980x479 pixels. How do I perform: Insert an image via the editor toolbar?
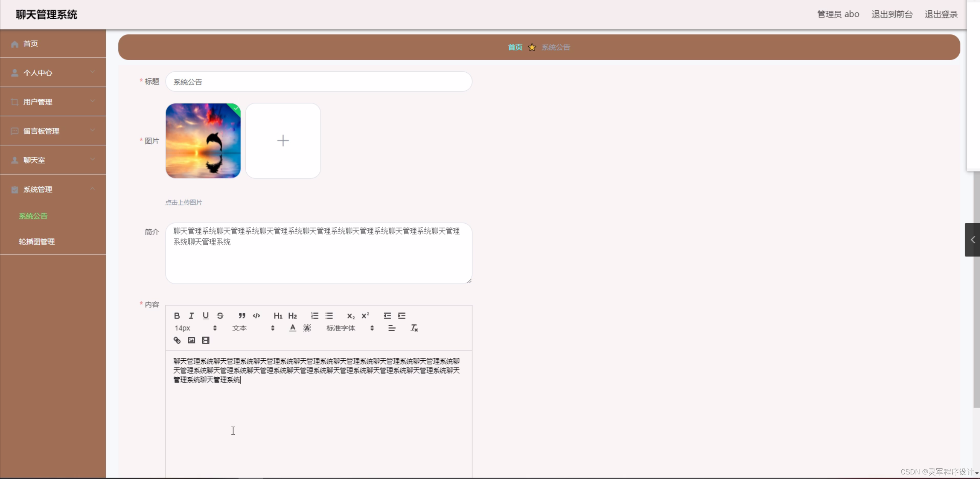(x=191, y=340)
